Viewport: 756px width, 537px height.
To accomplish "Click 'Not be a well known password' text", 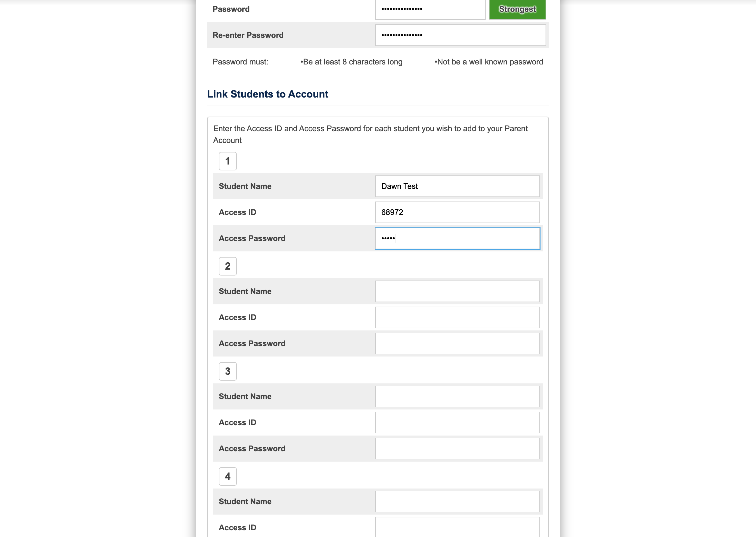I will (489, 62).
